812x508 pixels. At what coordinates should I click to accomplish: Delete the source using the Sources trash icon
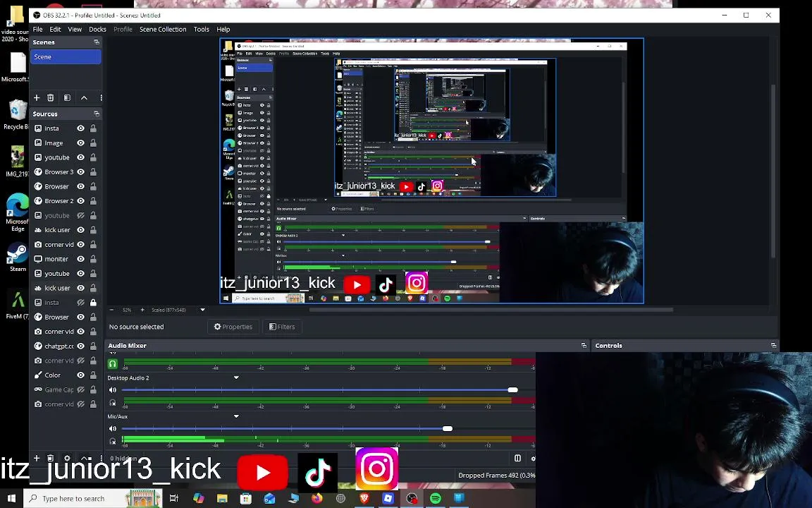(50, 458)
